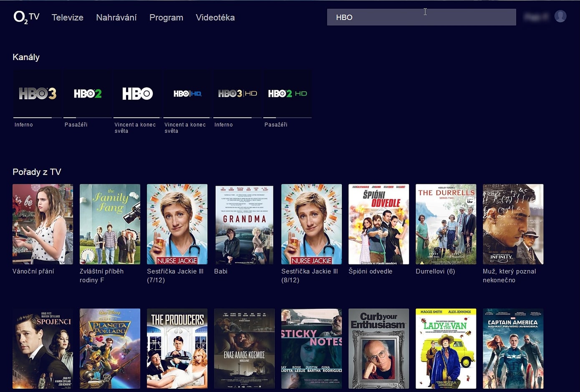Viewport: 580px width, 392px height.
Task: Click the Kanály section heading
Action: coord(26,57)
